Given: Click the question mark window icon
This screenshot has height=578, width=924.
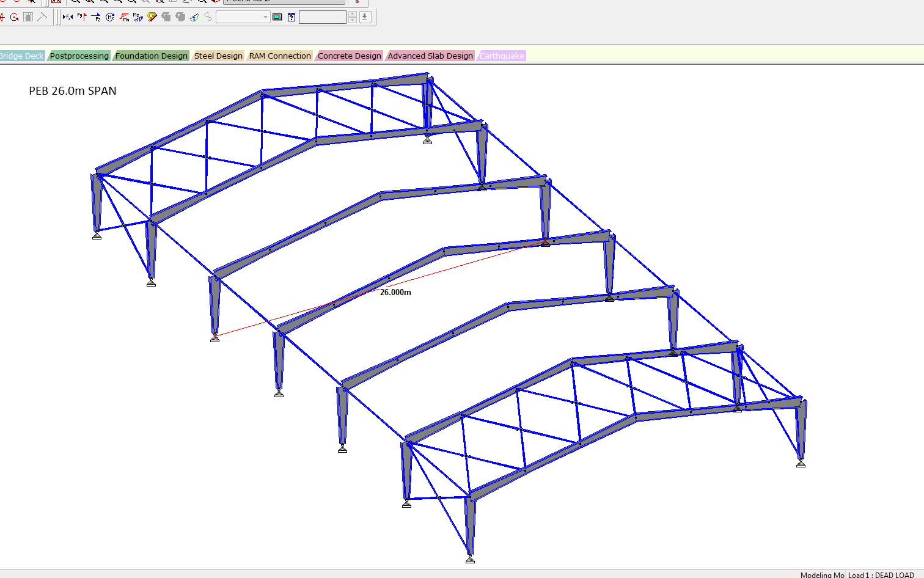Looking at the screenshot, I should pyautogui.click(x=291, y=17).
